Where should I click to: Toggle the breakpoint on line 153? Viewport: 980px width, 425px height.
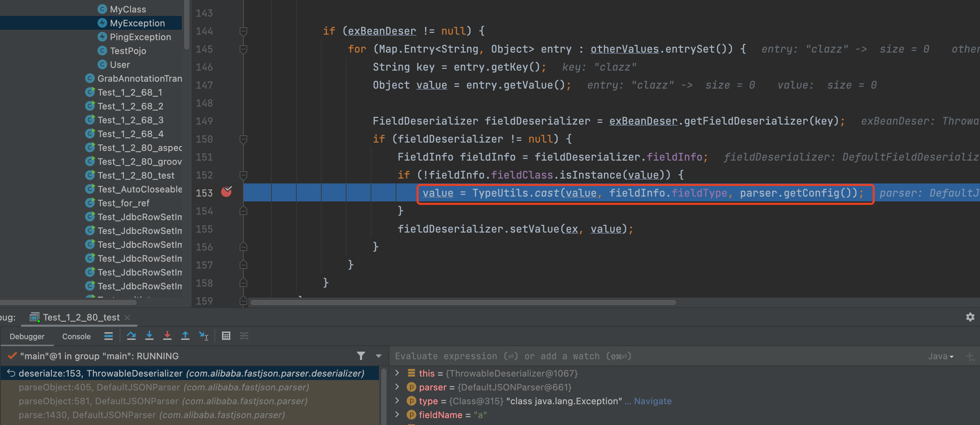[x=226, y=192]
